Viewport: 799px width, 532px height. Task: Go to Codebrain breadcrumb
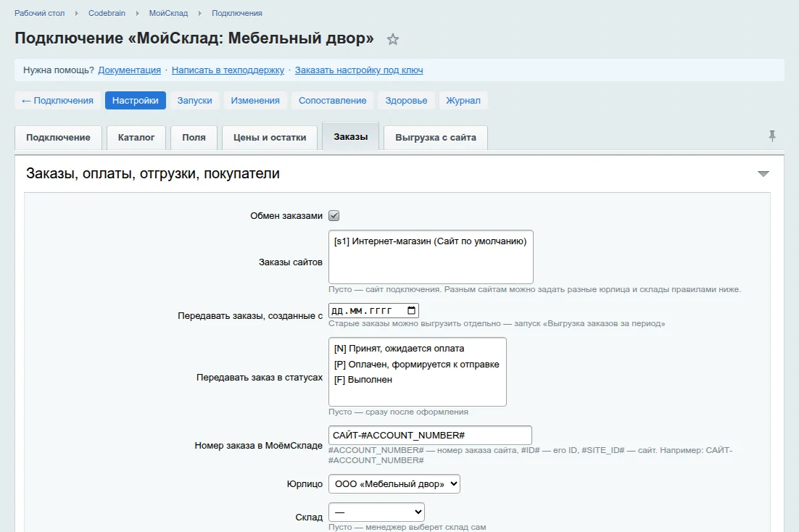tap(107, 13)
